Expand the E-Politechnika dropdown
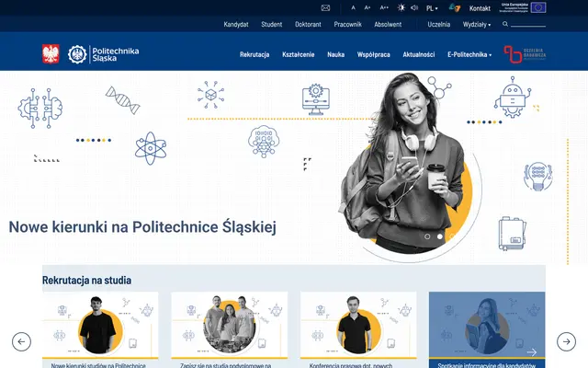Screen dimensions: 588x368 (469, 54)
